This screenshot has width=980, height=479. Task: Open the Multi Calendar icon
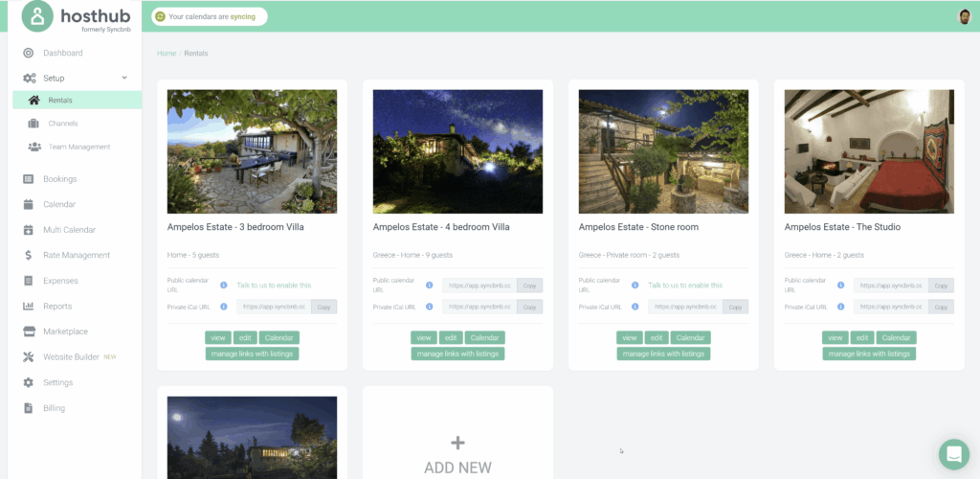(x=29, y=230)
